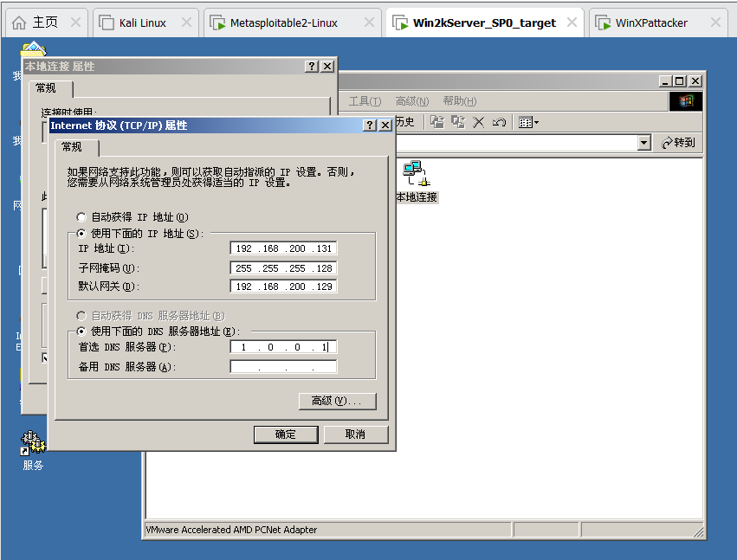
Task: Click the Undo toolbar icon
Action: tap(499, 123)
